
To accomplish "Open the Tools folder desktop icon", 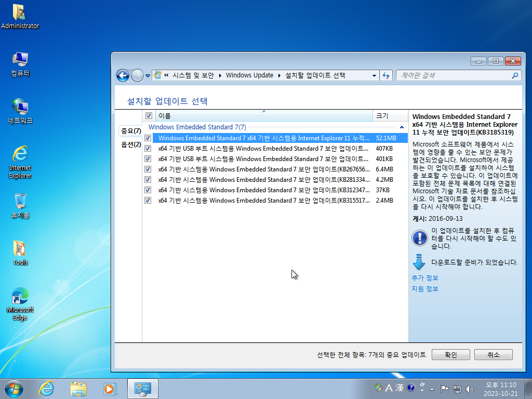I will (x=20, y=252).
